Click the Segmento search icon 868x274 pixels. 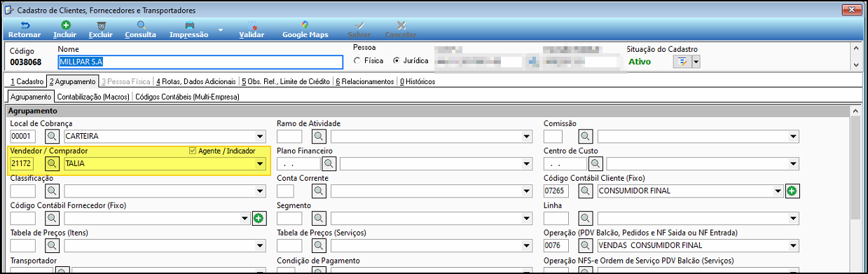(319, 218)
